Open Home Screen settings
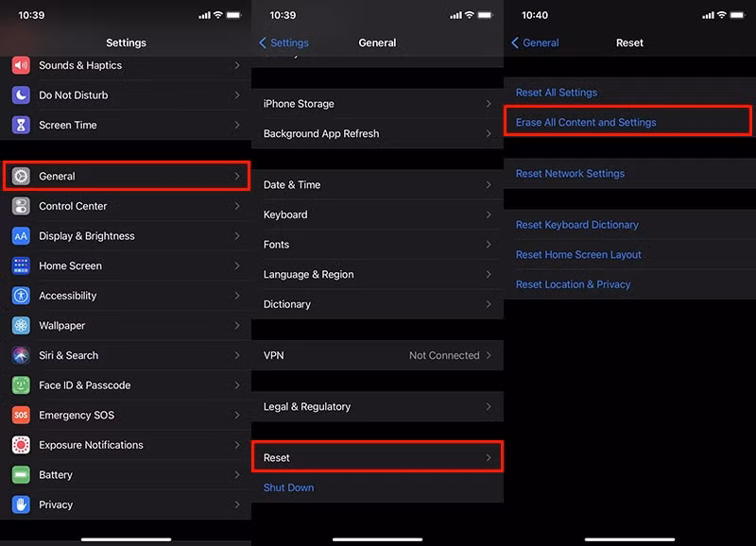This screenshot has height=546, width=756. point(127,266)
